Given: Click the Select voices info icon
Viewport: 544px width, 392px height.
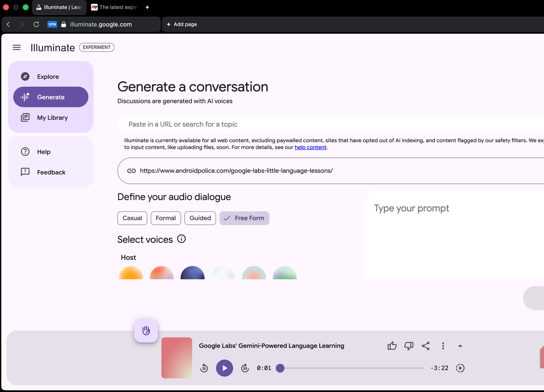Looking at the screenshot, I should [182, 239].
